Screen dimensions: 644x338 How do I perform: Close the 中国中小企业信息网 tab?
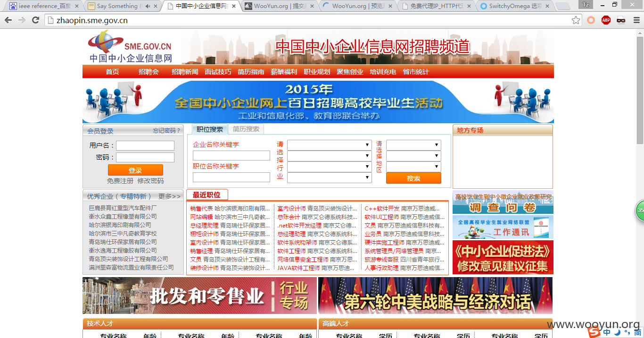click(234, 6)
